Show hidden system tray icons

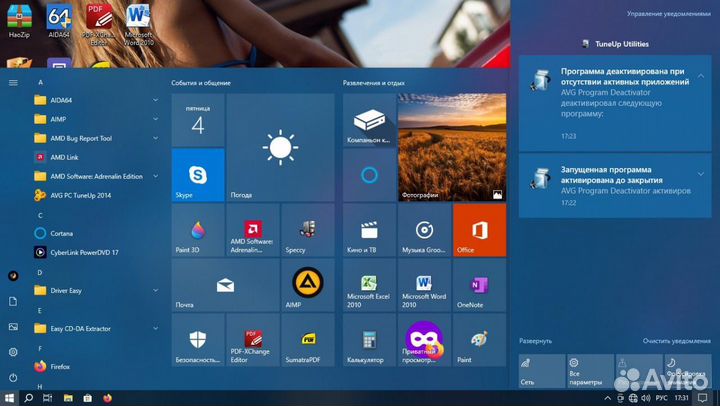pos(608,398)
